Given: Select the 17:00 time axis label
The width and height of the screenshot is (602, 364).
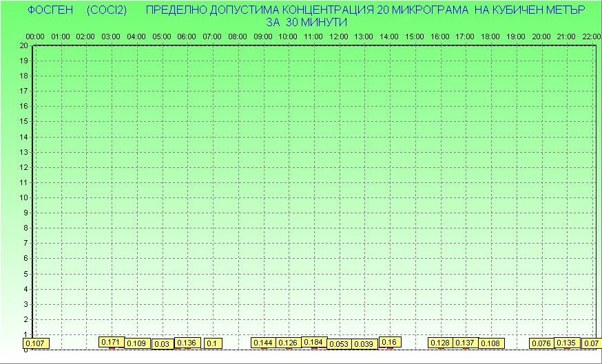Looking at the screenshot, I should pyautogui.click(x=464, y=37).
